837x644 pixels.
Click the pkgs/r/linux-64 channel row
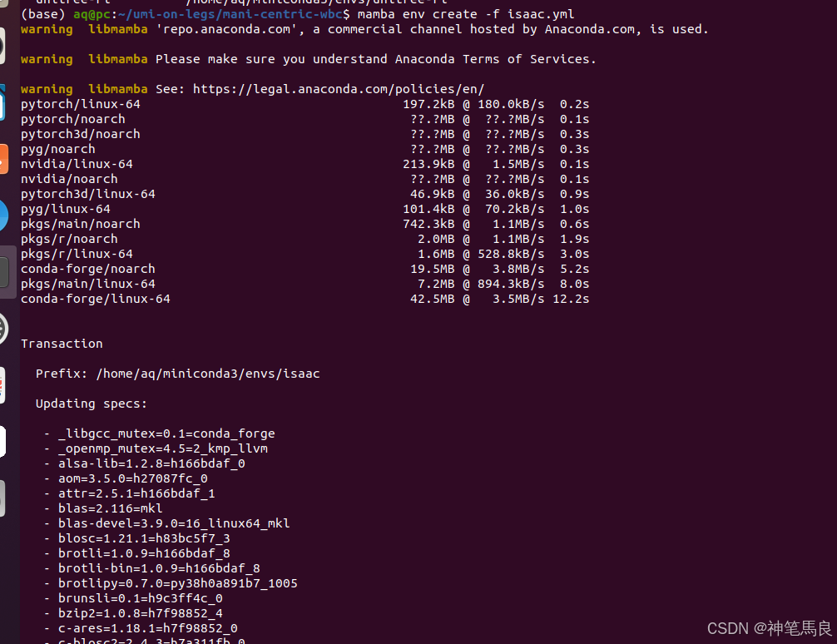[x=305, y=253]
